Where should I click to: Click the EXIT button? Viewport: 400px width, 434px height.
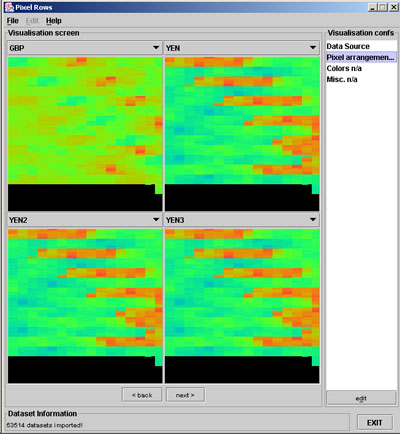[375, 423]
